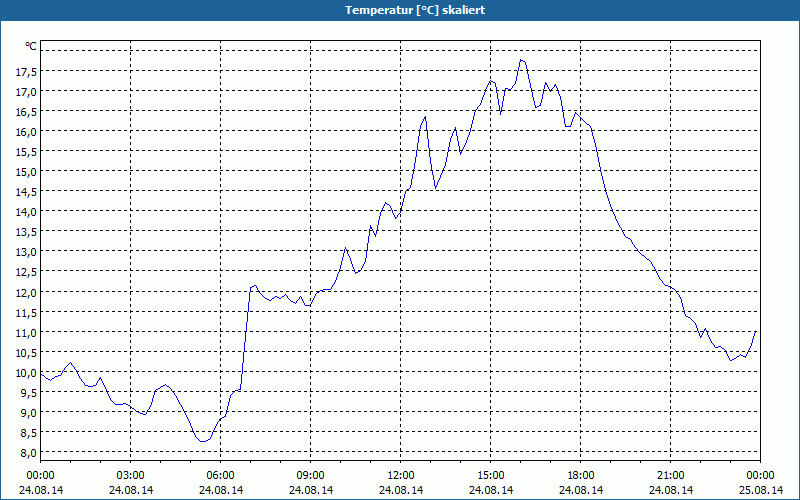Select the °C unit label on the y-axis

(31, 46)
